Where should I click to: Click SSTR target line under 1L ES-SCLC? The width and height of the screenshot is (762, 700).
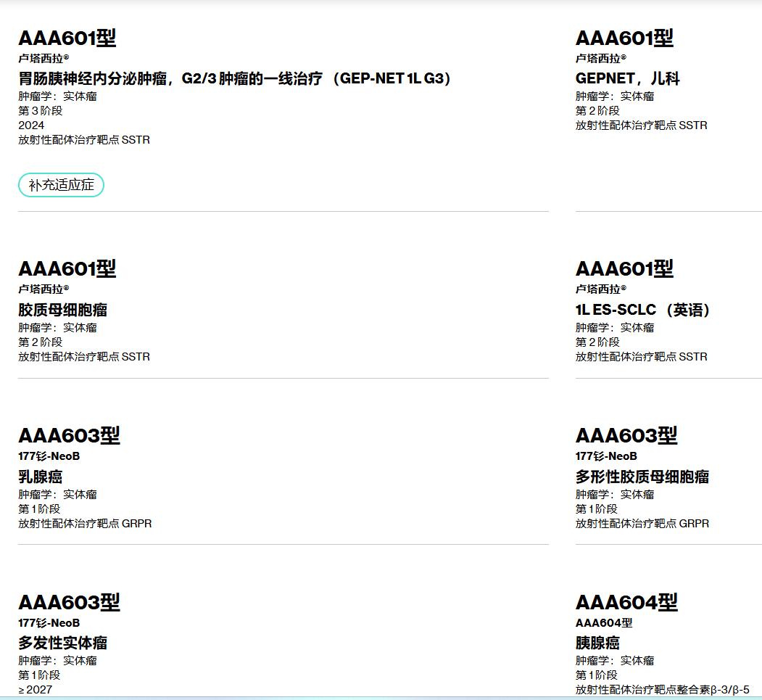(x=642, y=357)
